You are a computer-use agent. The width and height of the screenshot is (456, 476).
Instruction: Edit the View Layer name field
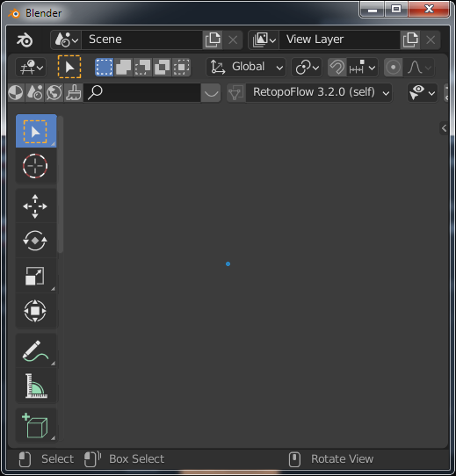tap(340, 40)
